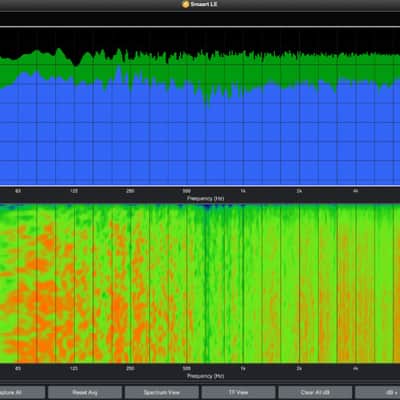This screenshot has height=400, width=400.
Task: Open the dB dropdown in bottom bar
Action: pos(378,392)
